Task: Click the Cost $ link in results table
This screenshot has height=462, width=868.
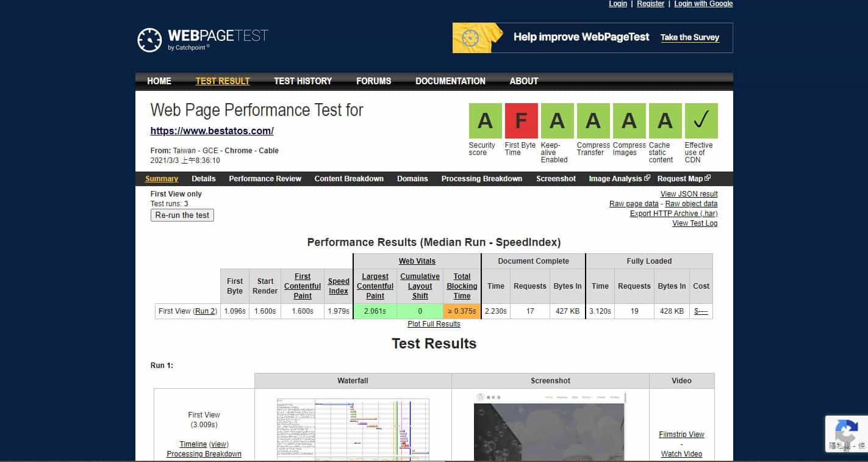Action: pyautogui.click(x=701, y=311)
